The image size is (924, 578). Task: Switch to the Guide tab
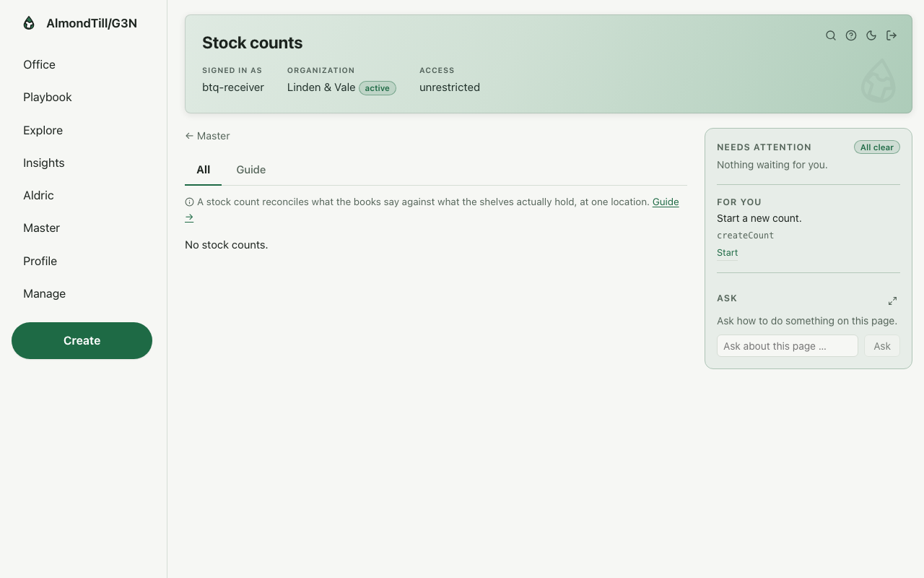click(x=250, y=170)
